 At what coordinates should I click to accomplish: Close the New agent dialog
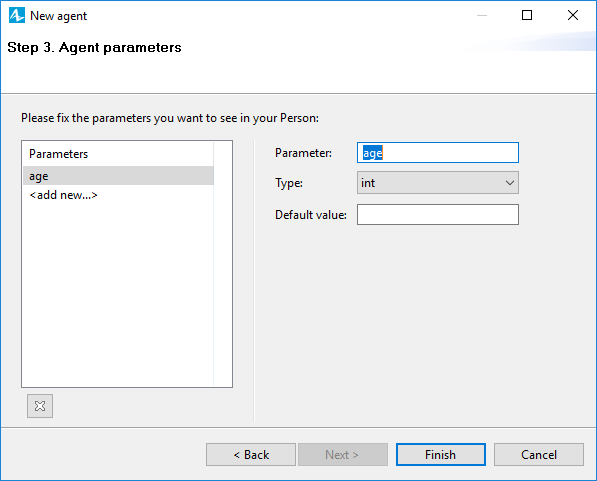(573, 16)
